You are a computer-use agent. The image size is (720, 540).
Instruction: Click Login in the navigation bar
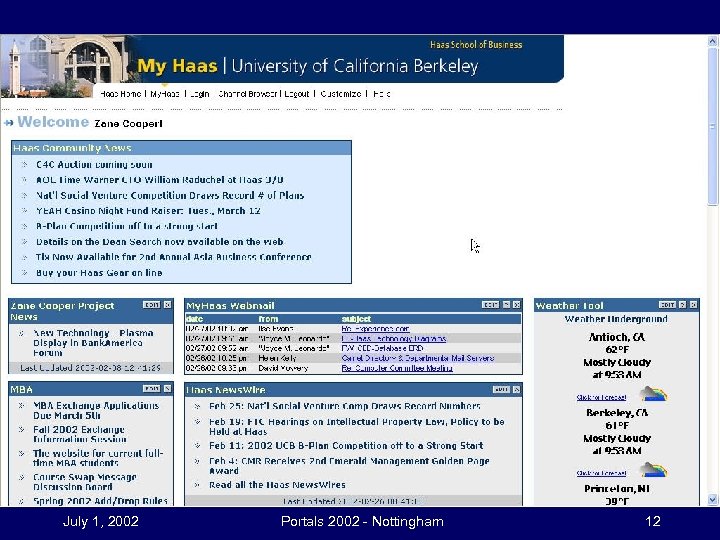click(x=199, y=94)
